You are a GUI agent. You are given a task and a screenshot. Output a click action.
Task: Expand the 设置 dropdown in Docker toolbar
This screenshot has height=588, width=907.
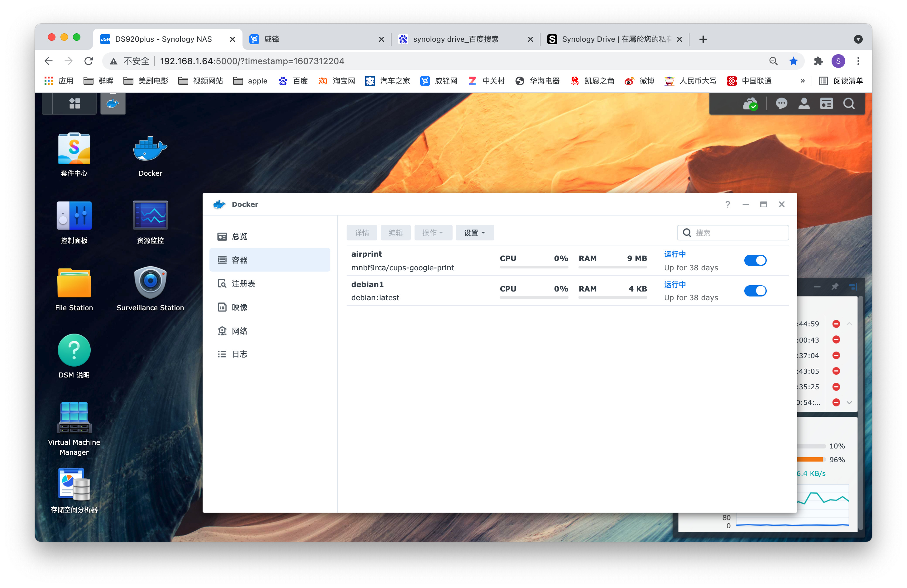(x=474, y=233)
